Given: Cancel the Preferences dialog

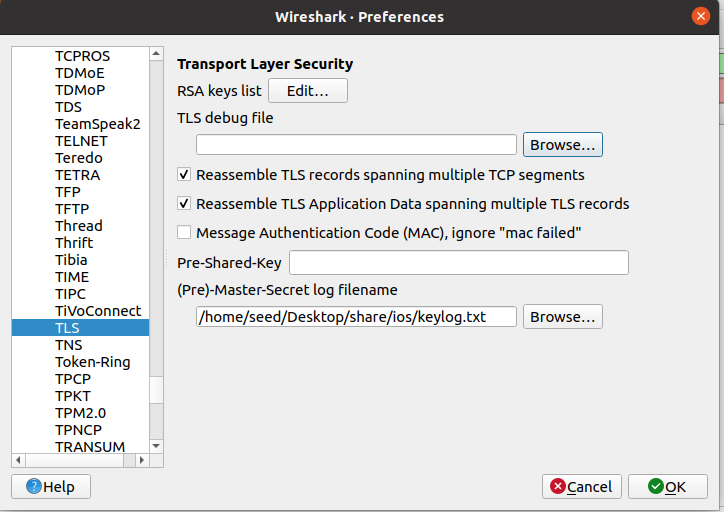Looking at the screenshot, I should tap(582, 486).
